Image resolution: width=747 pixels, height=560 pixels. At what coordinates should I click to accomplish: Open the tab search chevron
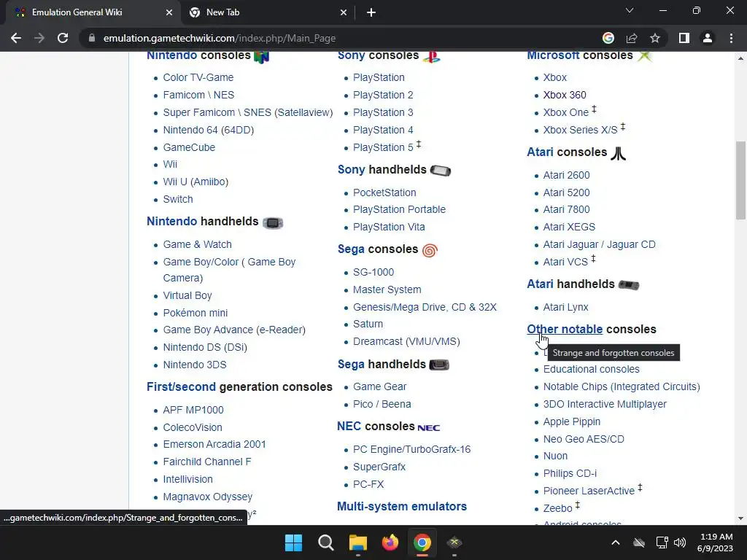[630, 10]
